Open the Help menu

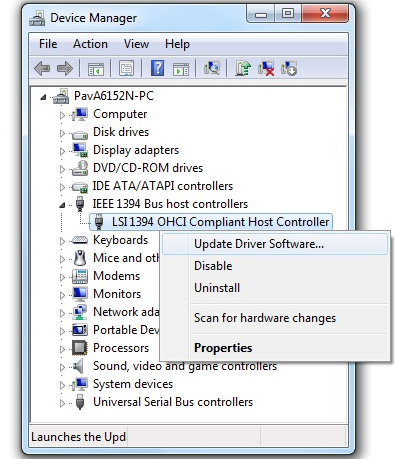point(177,44)
